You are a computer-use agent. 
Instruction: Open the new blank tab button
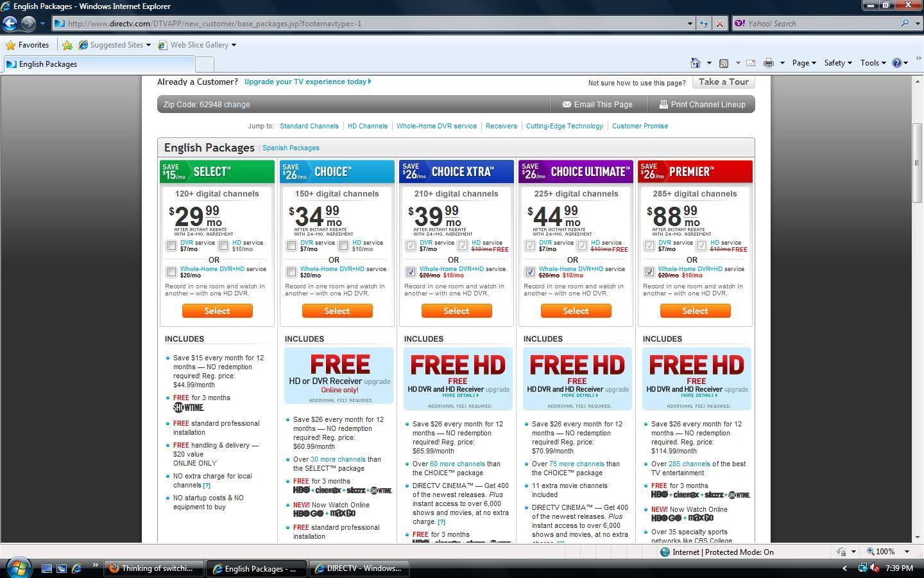204,64
